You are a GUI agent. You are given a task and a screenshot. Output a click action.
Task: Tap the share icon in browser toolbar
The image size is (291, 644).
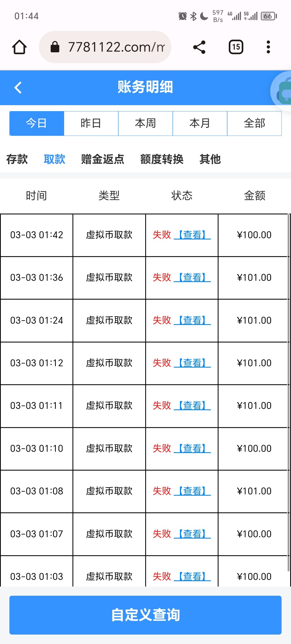(199, 47)
